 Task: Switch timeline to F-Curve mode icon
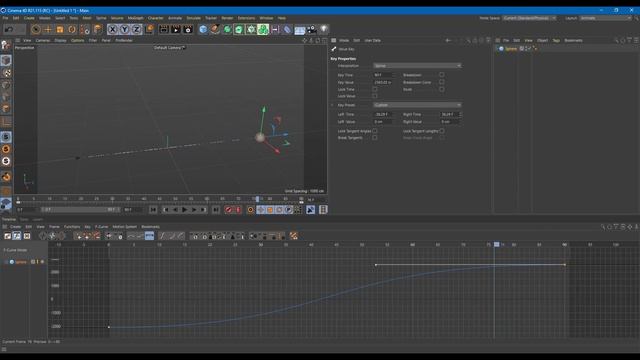pos(17,236)
